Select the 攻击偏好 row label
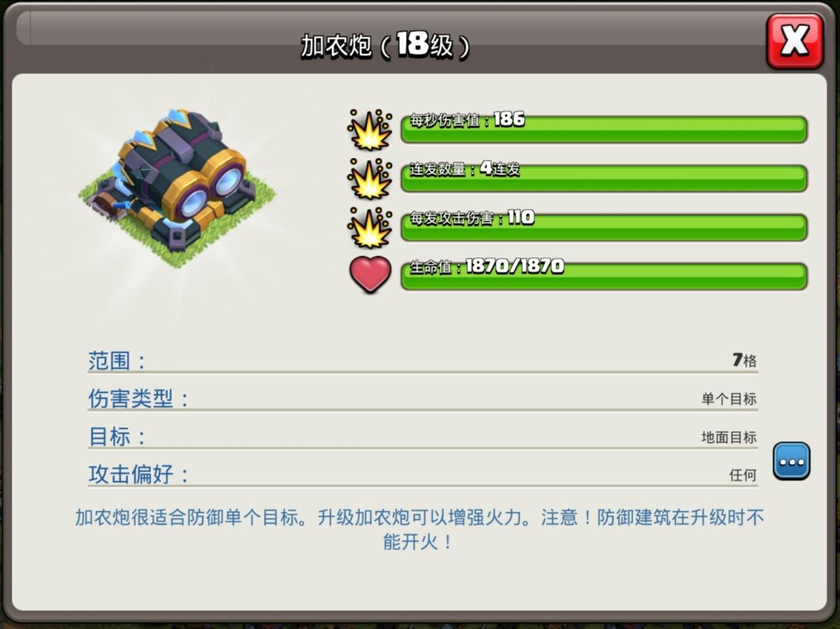 coord(138,474)
